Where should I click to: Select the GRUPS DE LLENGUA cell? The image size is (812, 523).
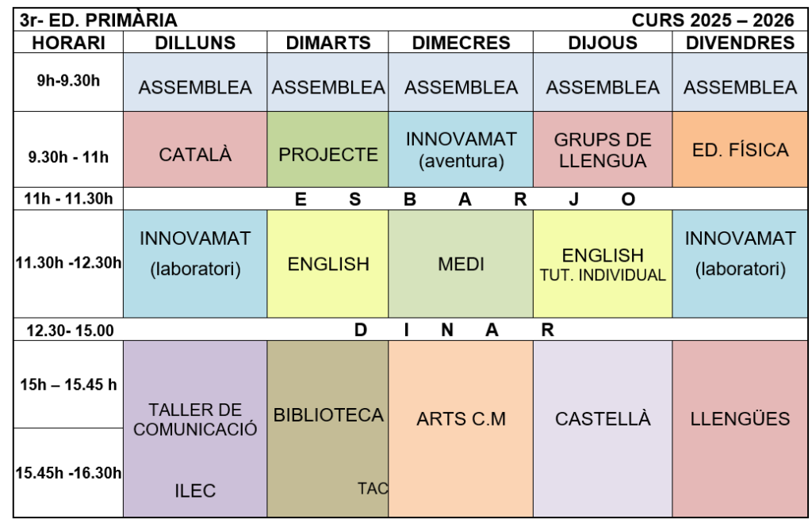[x=603, y=150]
